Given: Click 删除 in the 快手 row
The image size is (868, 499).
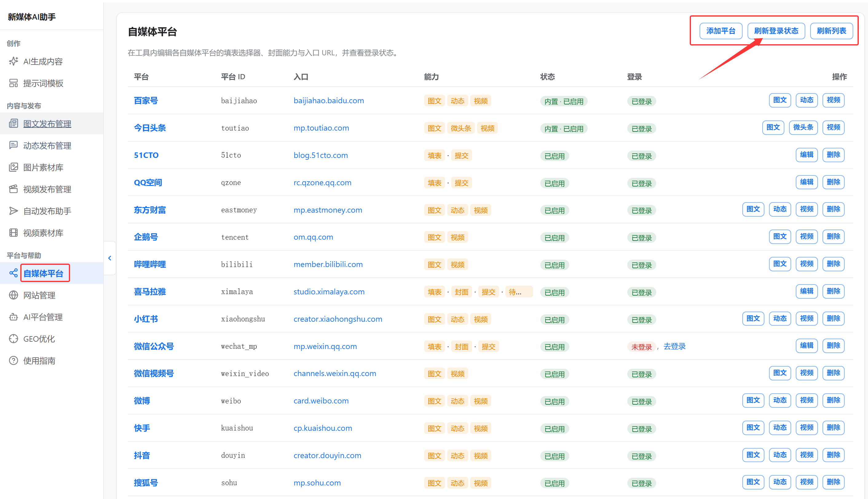Looking at the screenshot, I should [x=833, y=427].
